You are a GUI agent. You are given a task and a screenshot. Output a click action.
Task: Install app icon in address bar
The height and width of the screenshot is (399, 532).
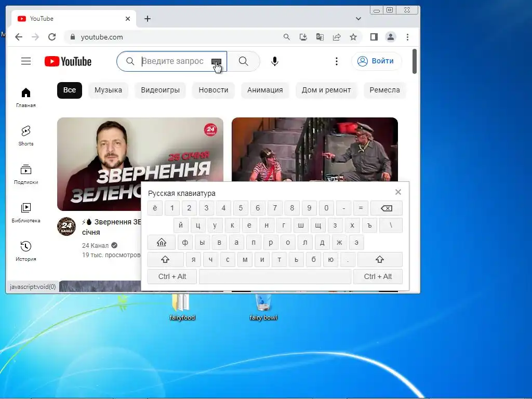click(303, 37)
